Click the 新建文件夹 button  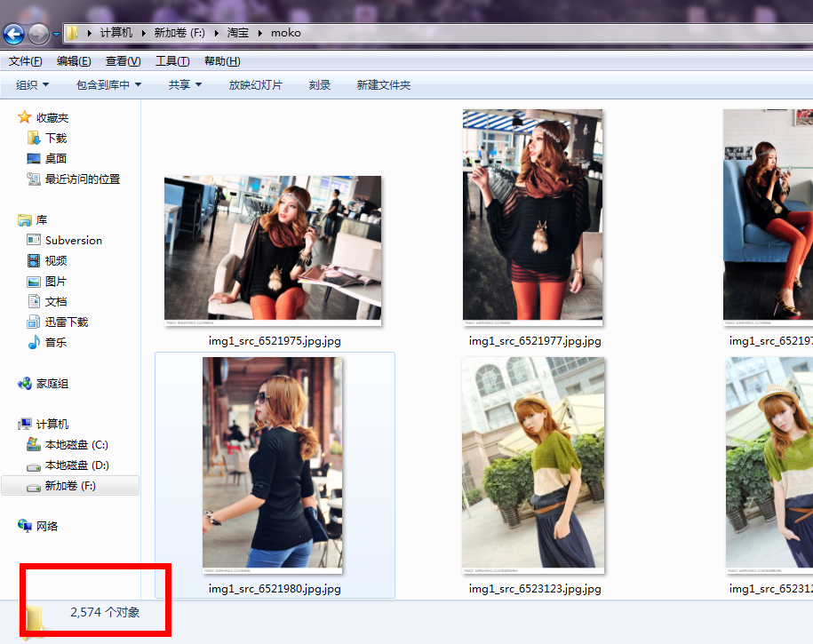click(x=383, y=85)
